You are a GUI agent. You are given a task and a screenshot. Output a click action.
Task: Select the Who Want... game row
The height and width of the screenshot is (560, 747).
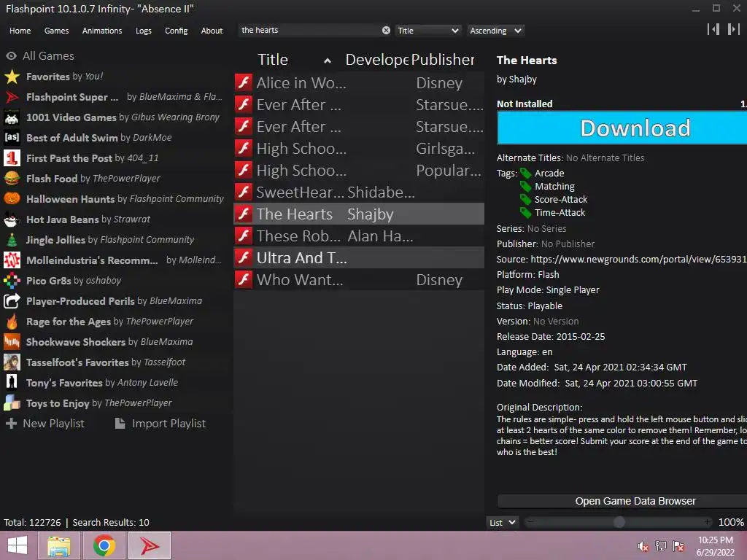359,279
